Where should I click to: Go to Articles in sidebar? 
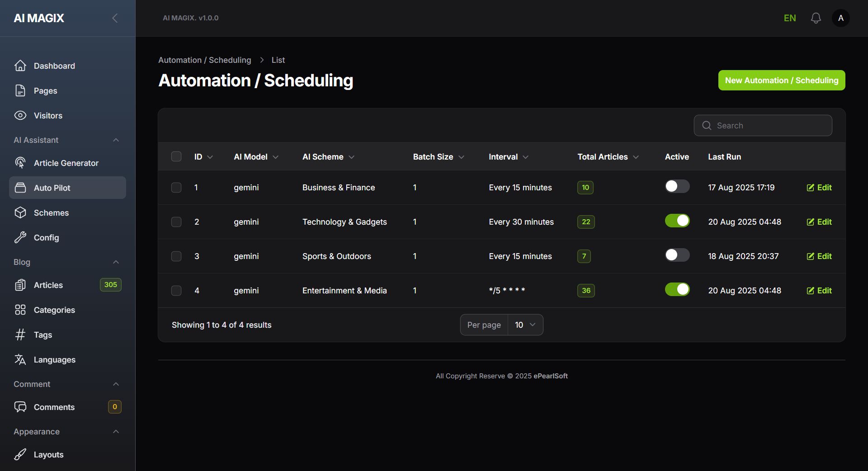point(48,285)
